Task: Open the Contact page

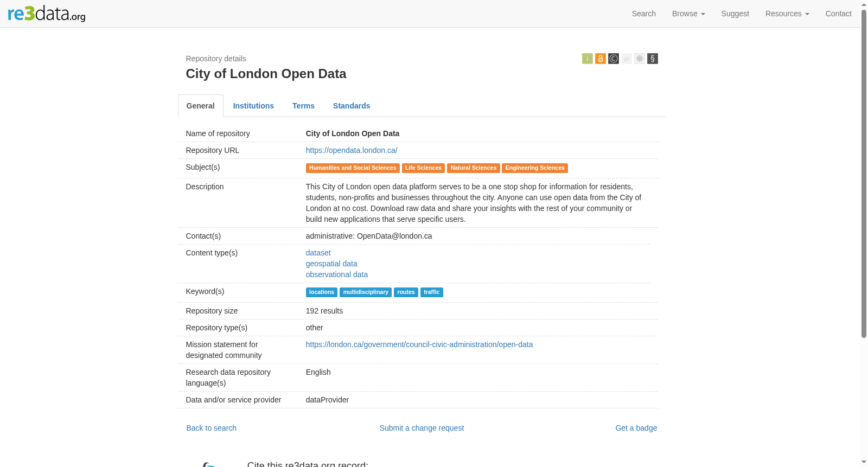Action: 838,14
